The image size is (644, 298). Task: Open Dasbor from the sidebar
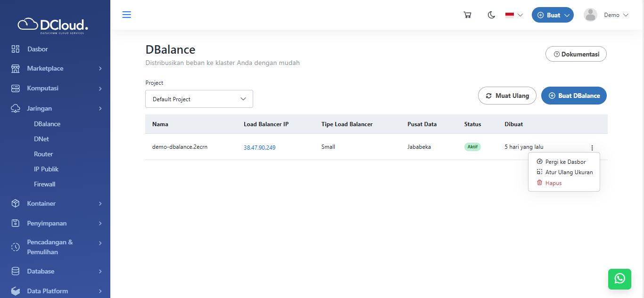(x=37, y=49)
